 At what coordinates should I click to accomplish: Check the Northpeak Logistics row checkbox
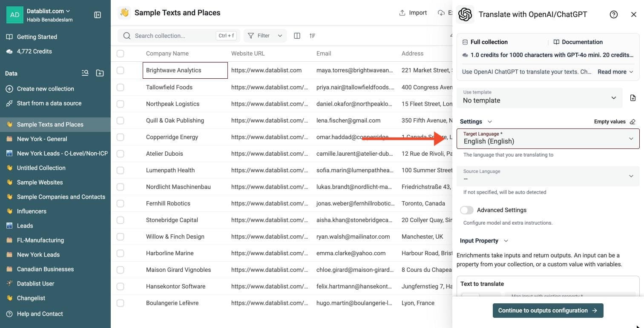click(121, 104)
